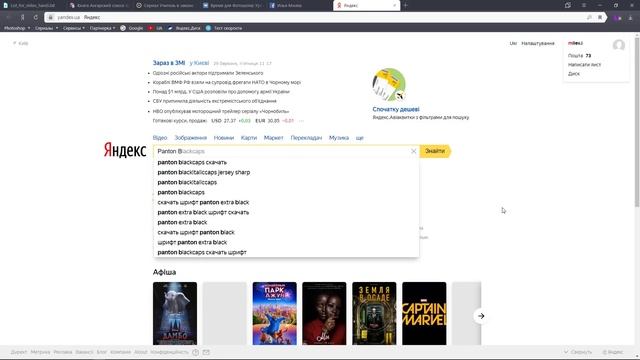Click the bookmark icon in address bar
Viewport: 640px width, 360px height.
(600, 17)
